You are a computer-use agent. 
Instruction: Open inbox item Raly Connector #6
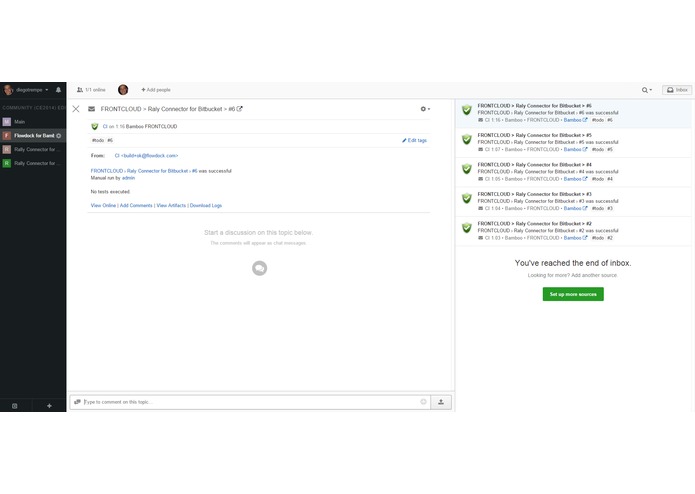[x=574, y=113]
